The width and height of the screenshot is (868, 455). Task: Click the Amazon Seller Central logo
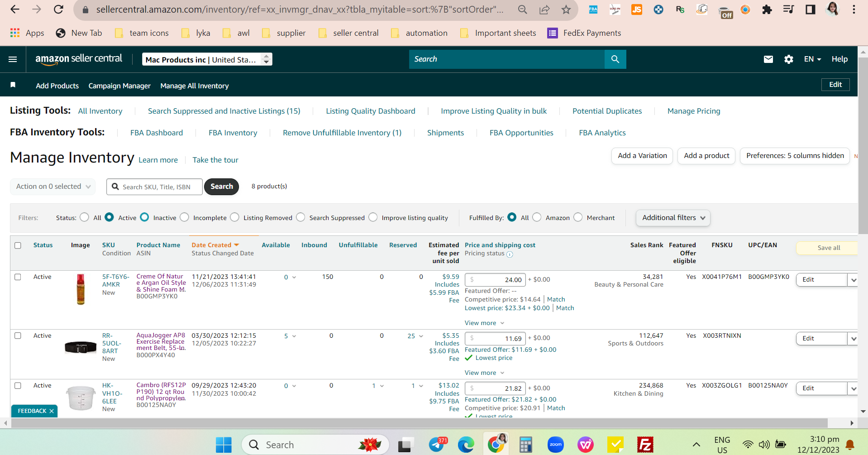click(79, 59)
